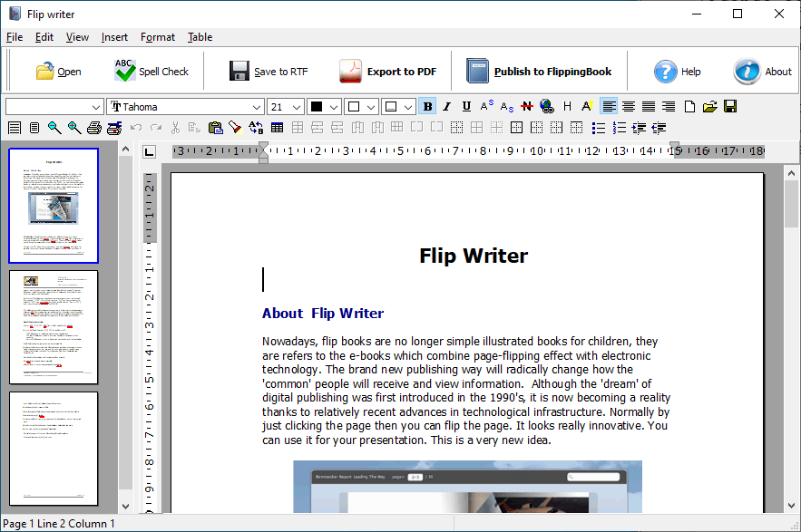Open print preview icon
Screen dimensions: 801x532
[x=114, y=128]
